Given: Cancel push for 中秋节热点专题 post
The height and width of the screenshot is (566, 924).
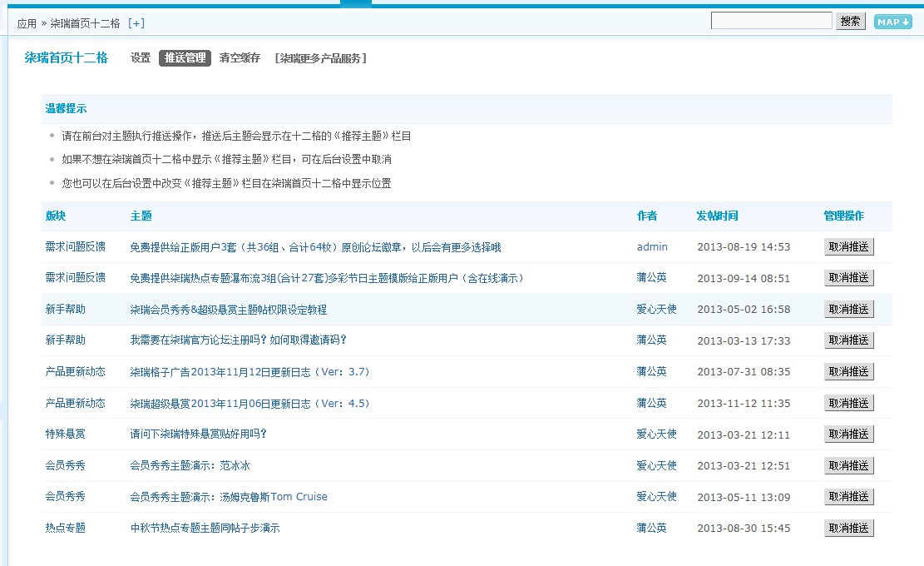Looking at the screenshot, I should (x=848, y=529).
